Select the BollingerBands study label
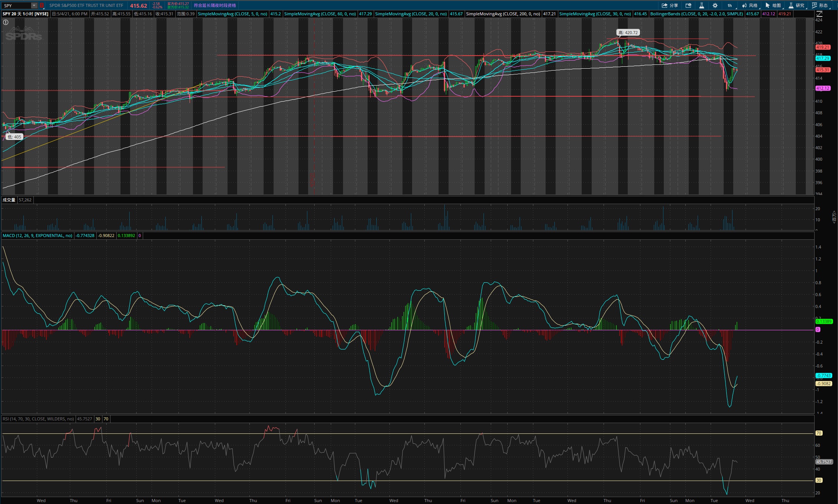This screenshot has height=504, width=838. (x=696, y=14)
